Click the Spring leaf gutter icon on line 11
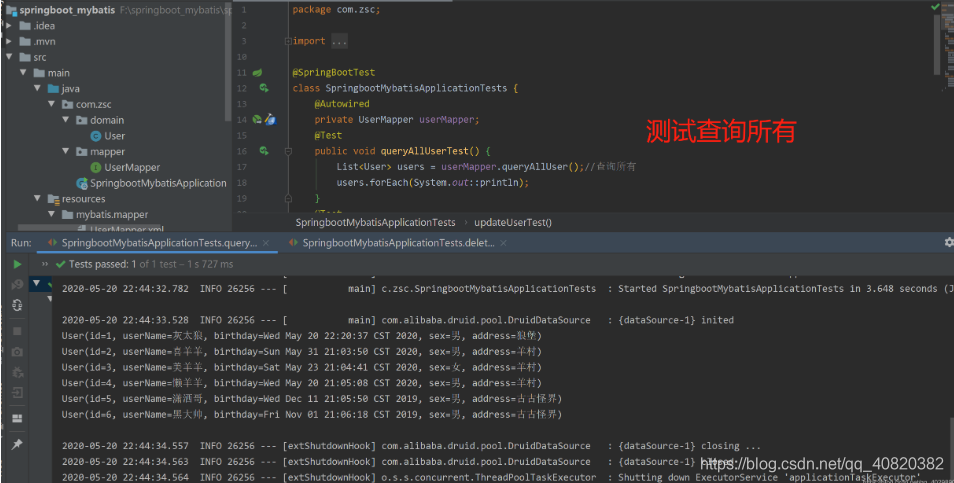The height and width of the screenshot is (483, 954). (257, 72)
